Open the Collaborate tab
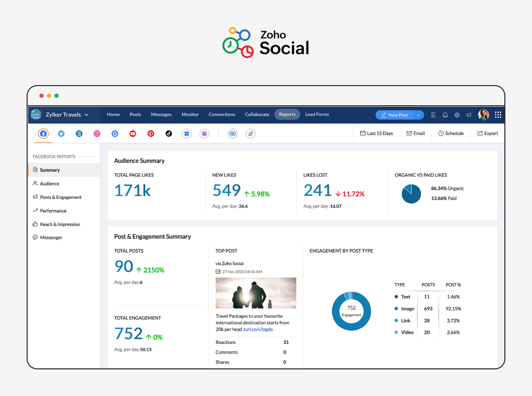 coord(257,115)
